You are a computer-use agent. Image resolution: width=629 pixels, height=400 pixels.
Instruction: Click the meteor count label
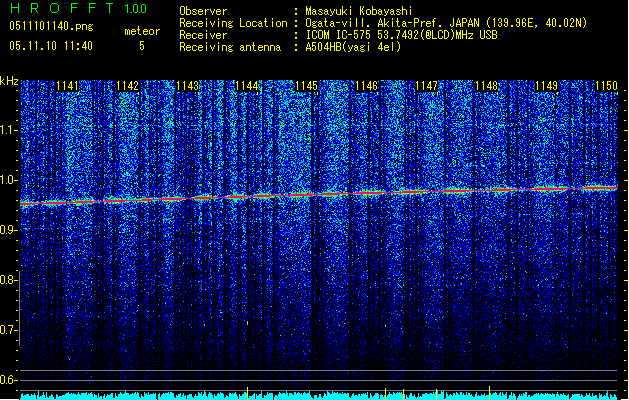point(141,31)
